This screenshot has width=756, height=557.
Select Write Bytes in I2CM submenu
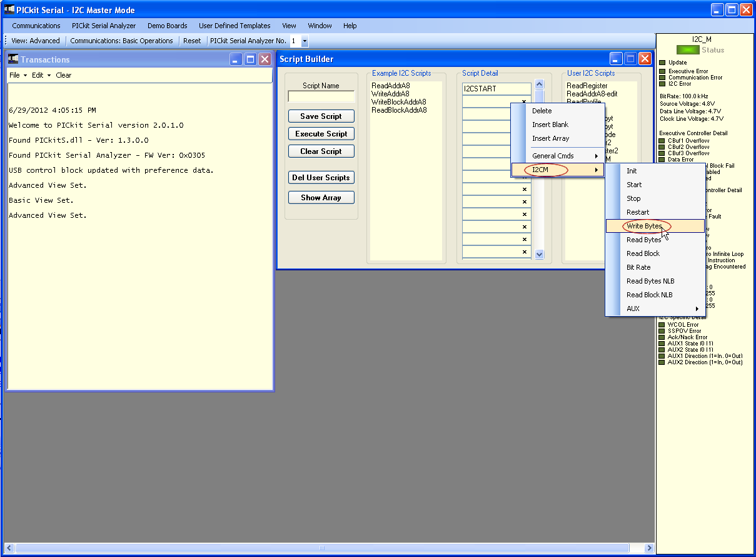655,226
